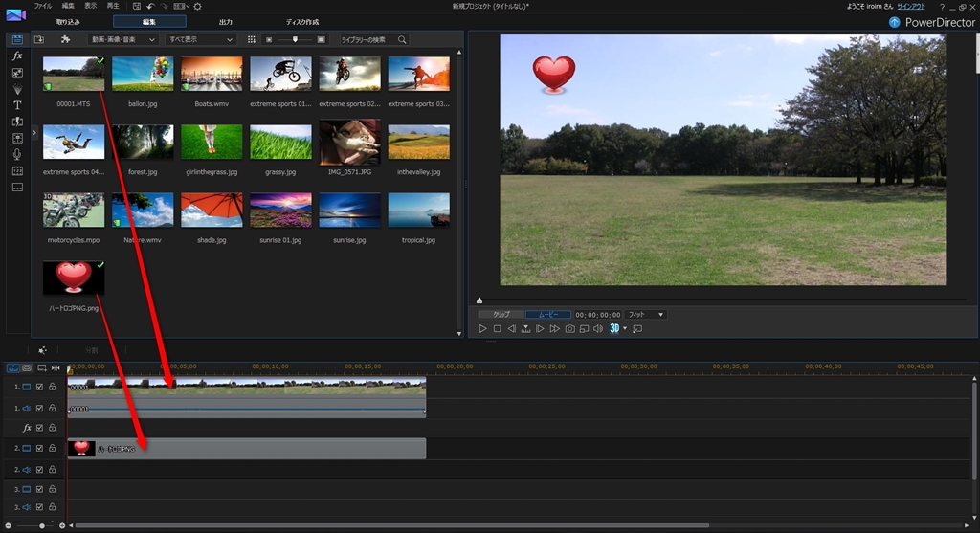Viewport: 980px width, 533px height.
Task: Open the ファイル menu
Action: click(42, 6)
